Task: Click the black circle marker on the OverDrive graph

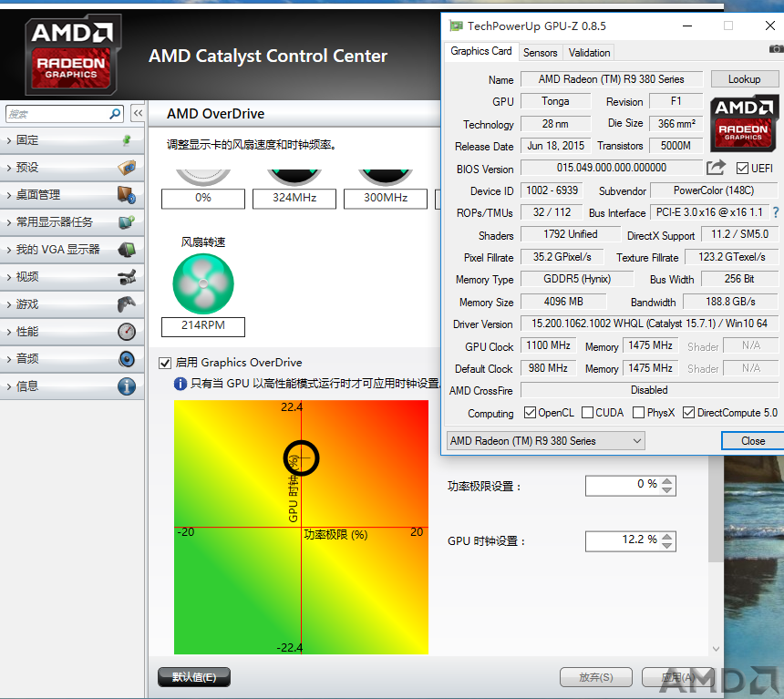Action: tap(301, 458)
